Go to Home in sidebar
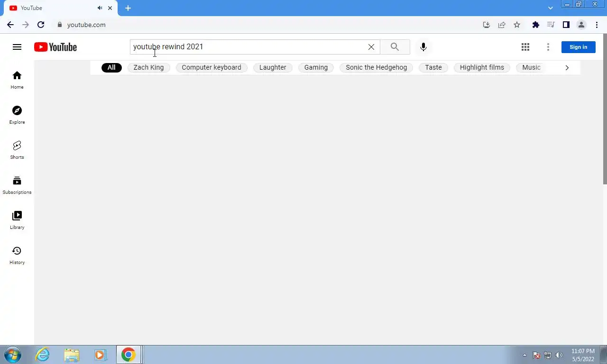 coord(17,80)
